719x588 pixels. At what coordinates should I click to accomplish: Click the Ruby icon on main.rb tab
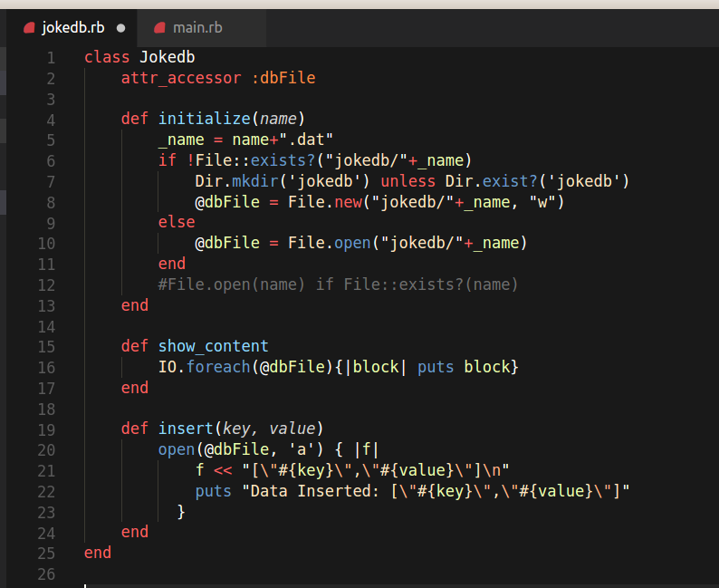(x=159, y=28)
